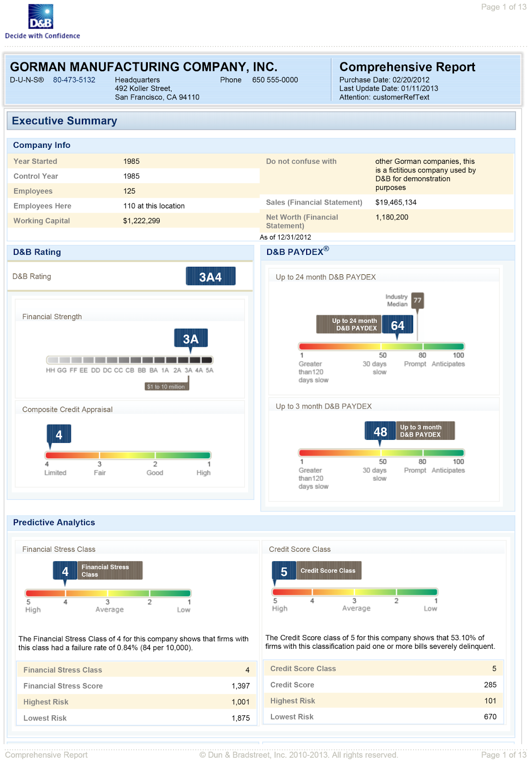Click the Decide with Confidence tagline
Screen dimensions: 532x761
point(42,36)
